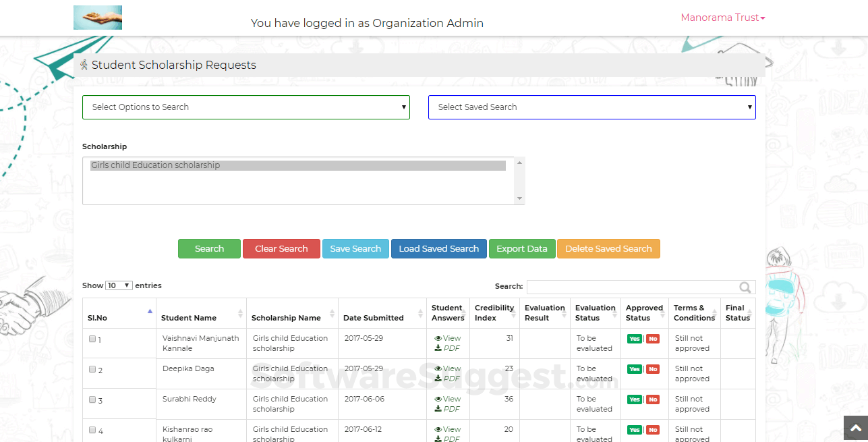Viewport: 868px width, 442px height.
Task: Open the Show entries count dropdown
Action: 119,285
